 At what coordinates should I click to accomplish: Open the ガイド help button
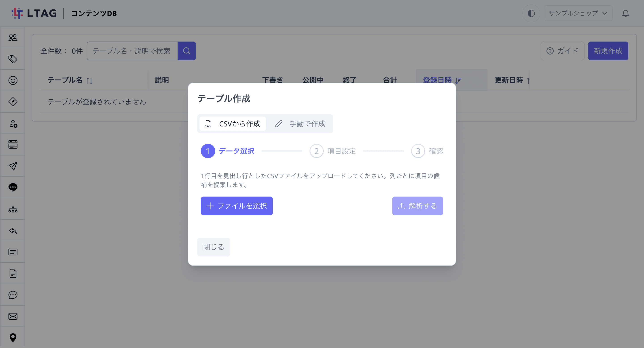click(x=562, y=51)
